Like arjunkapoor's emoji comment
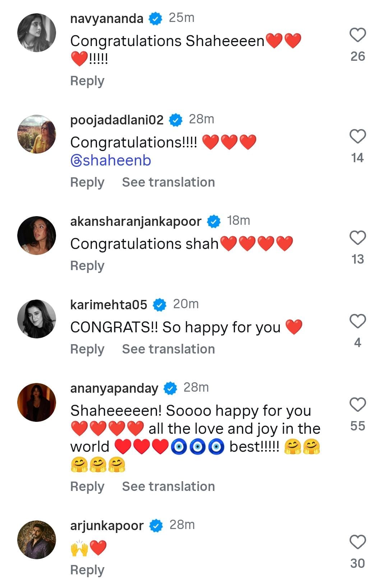Viewport: 388px width, 588px height. click(x=357, y=542)
